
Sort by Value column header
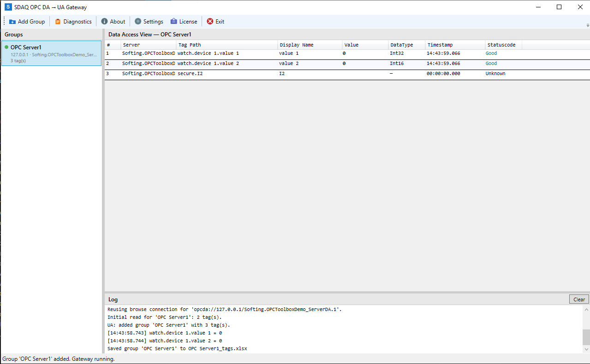pos(365,45)
